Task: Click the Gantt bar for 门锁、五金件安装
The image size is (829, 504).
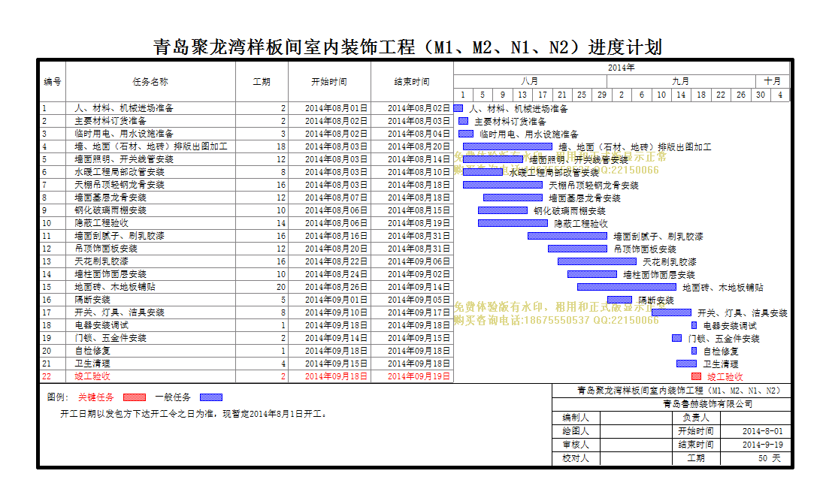Action: [676, 338]
